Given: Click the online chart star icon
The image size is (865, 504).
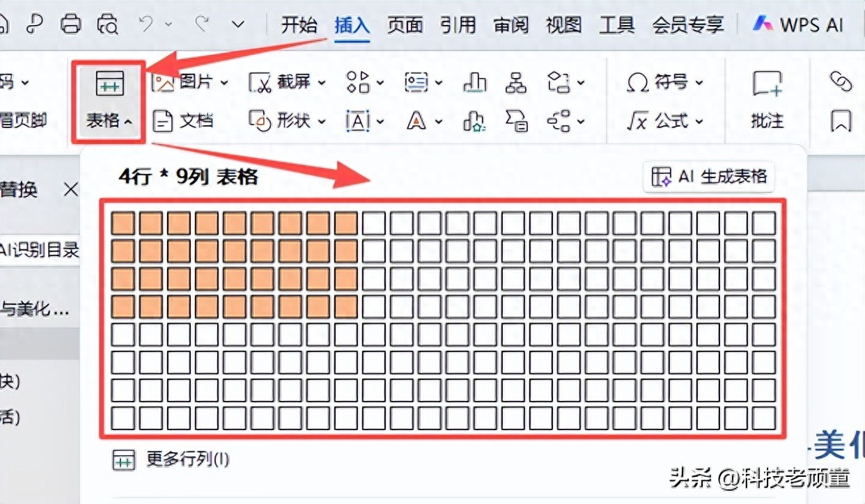Looking at the screenshot, I should point(474,122).
